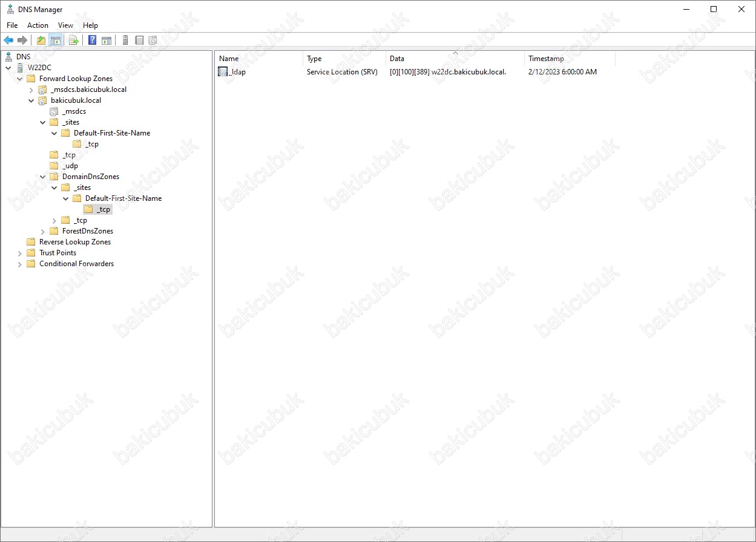Click the _ldap record icon

[x=223, y=72]
